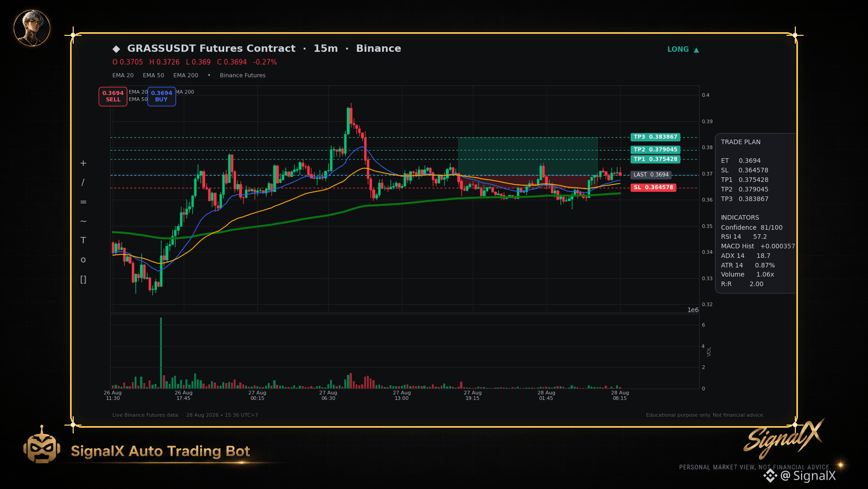The height and width of the screenshot is (489, 868).
Task: Click the TP3 row in trade plan
Action: pyautogui.click(x=744, y=199)
